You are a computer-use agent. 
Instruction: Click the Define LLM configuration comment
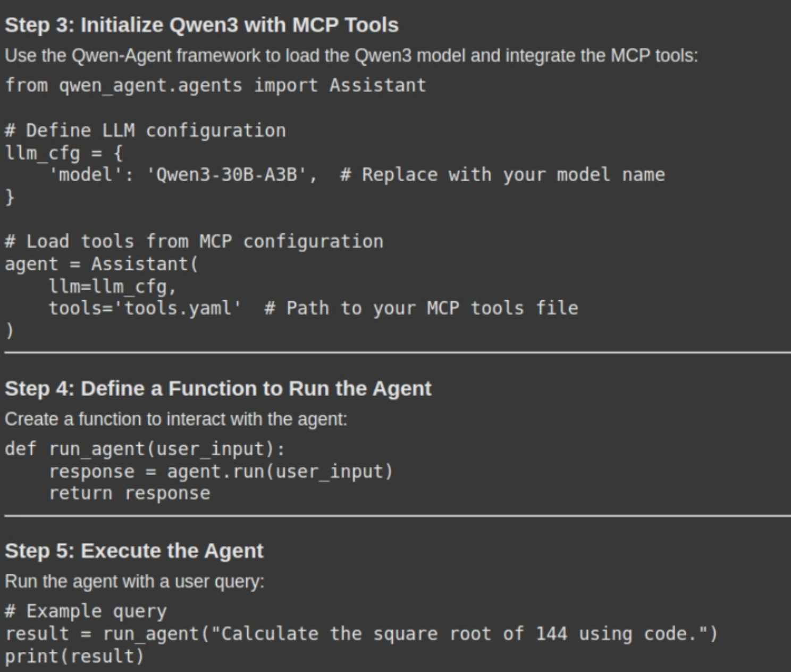145,130
